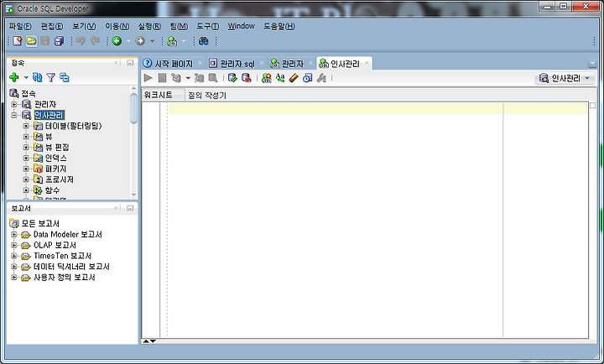Open the 편집(E) menu

point(52,26)
